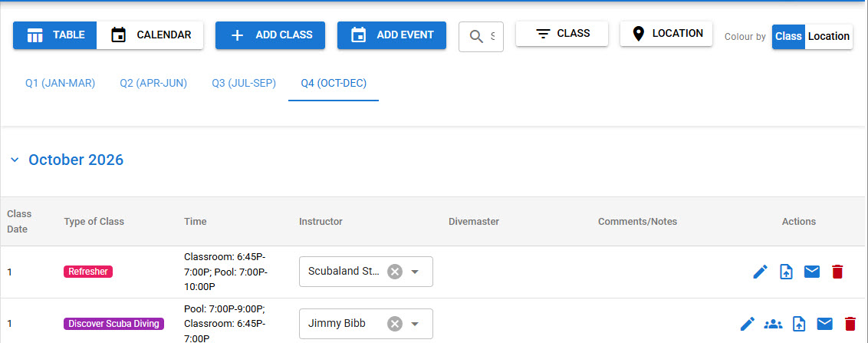Delete Discover Scuba Diving class trash icon

[850, 324]
